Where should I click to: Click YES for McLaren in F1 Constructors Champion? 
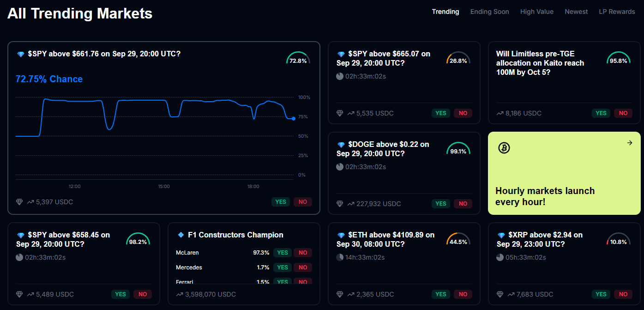282,253
